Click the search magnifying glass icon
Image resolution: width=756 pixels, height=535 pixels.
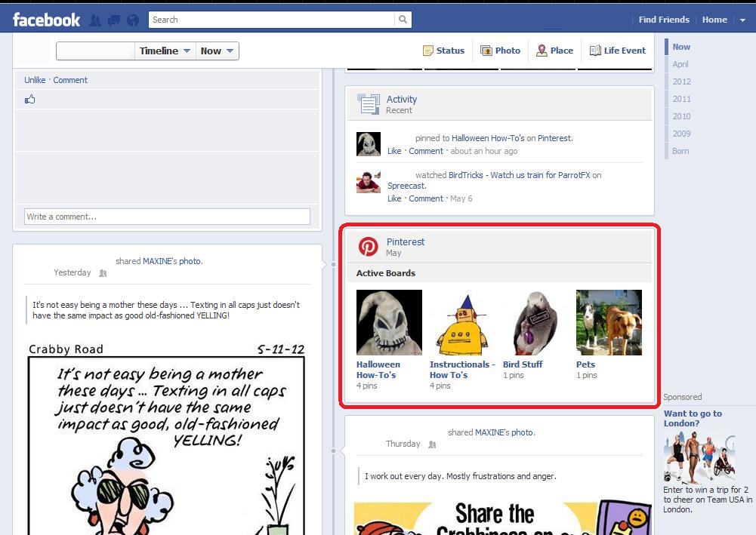403,19
